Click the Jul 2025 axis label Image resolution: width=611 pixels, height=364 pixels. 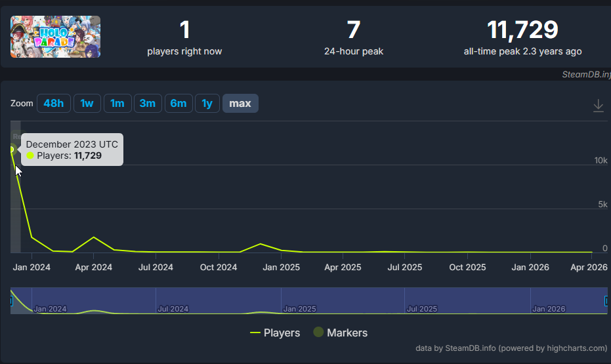pyautogui.click(x=404, y=267)
